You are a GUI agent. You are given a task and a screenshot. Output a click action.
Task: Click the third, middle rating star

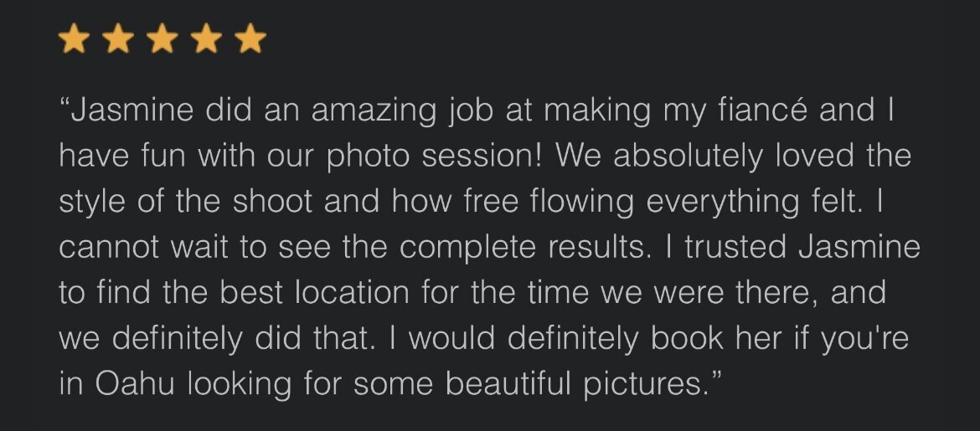(x=162, y=38)
